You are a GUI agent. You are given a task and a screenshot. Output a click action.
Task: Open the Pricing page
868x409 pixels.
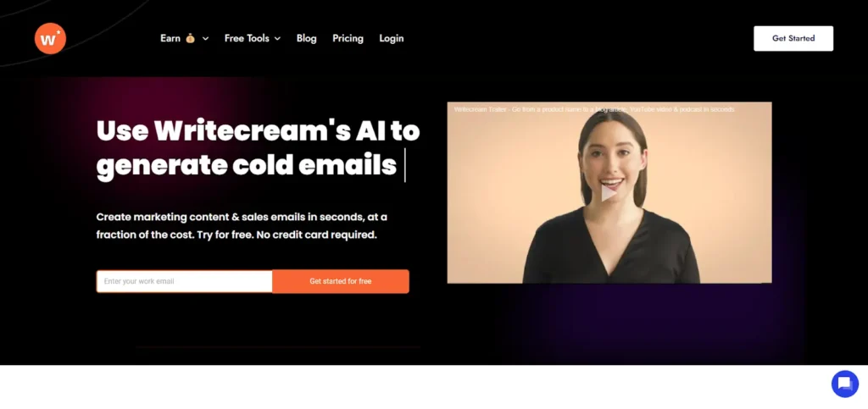tap(348, 38)
